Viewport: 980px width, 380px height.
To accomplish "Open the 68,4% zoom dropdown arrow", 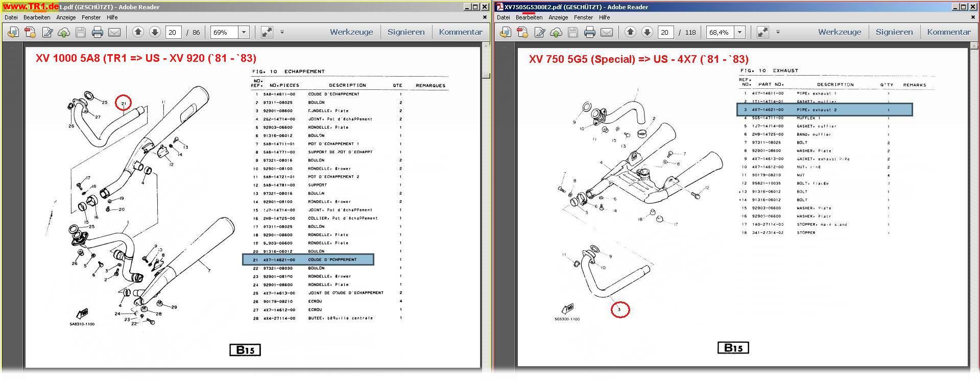I will pyautogui.click(x=739, y=32).
